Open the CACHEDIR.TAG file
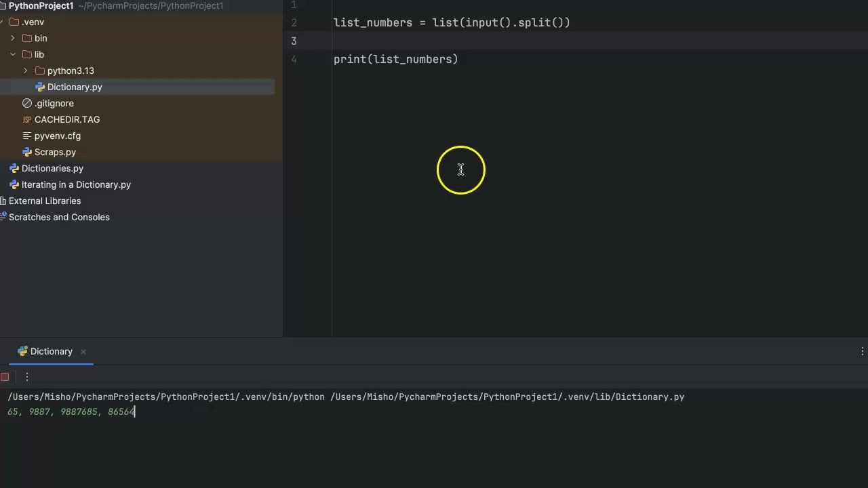This screenshot has width=868, height=488. point(67,119)
